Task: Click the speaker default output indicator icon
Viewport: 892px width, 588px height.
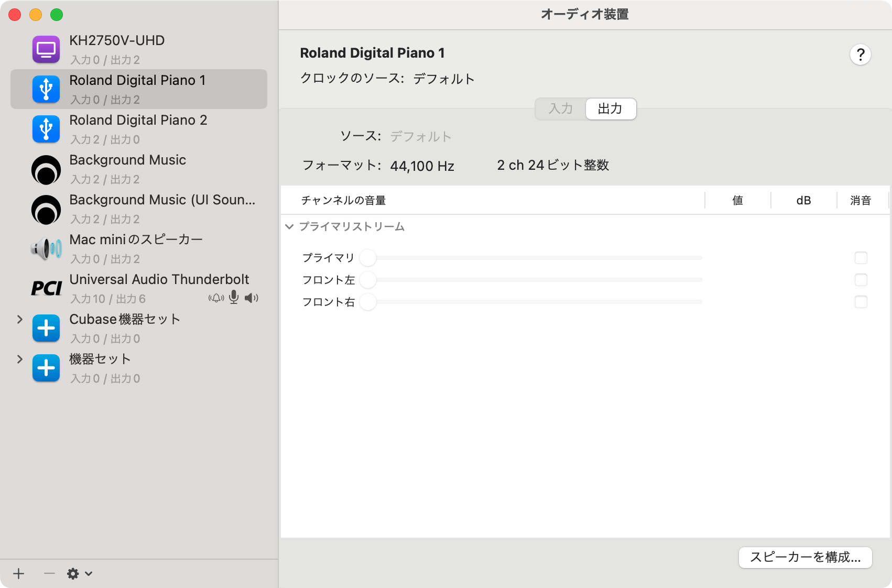Action: [x=252, y=298]
